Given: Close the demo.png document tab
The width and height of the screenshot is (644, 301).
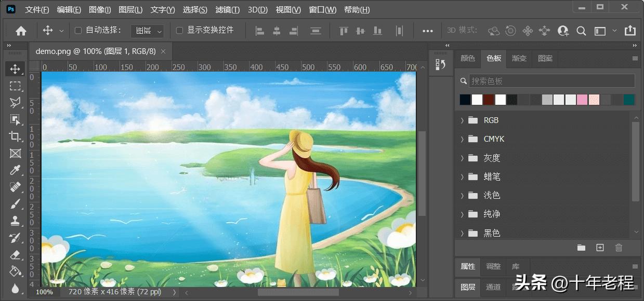Looking at the screenshot, I should tap(163, 51).
